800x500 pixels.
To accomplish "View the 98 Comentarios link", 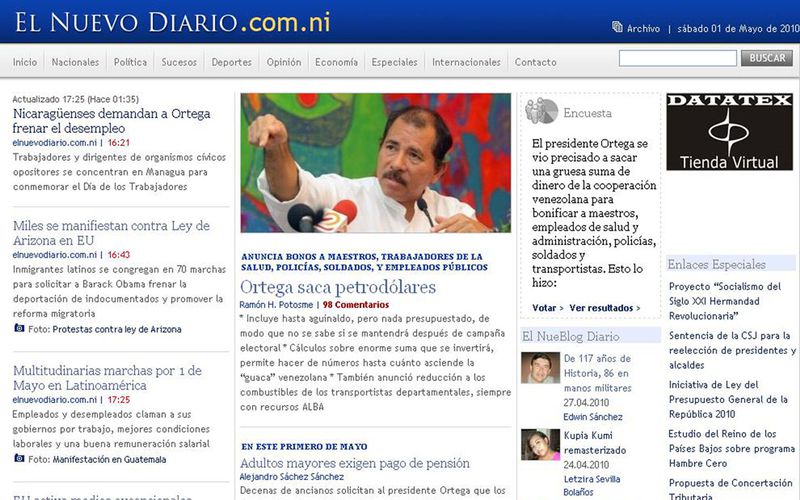I will coord(356,305).
